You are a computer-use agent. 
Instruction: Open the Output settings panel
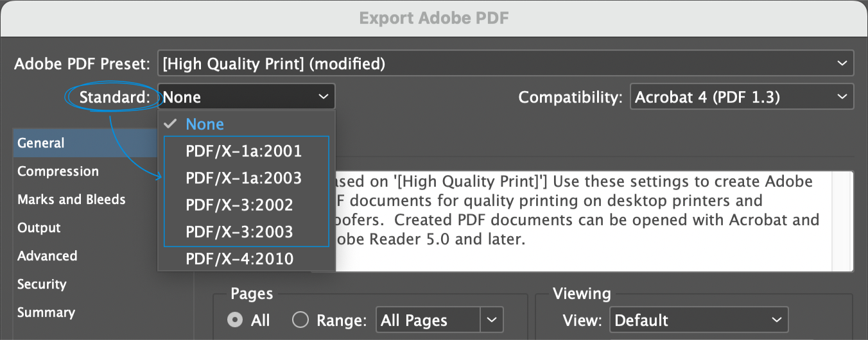coord(39,228)
